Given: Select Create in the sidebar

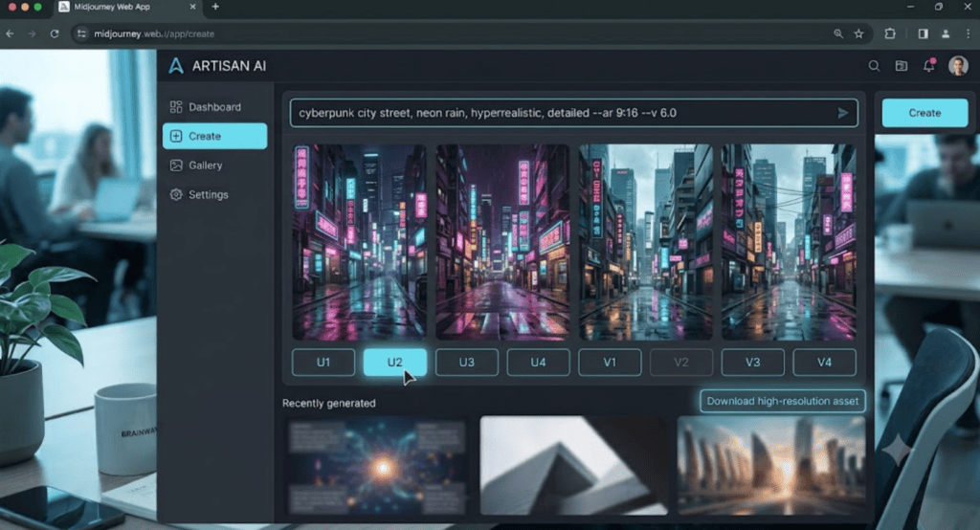Looking at the screenshot, I should pyautogui.click(x=215, y=136).
